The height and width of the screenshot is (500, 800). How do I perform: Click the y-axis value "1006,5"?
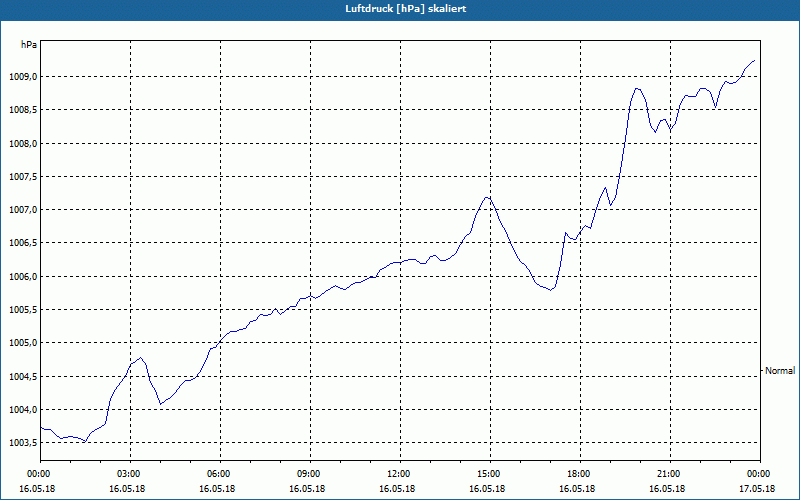pos(23,243)
